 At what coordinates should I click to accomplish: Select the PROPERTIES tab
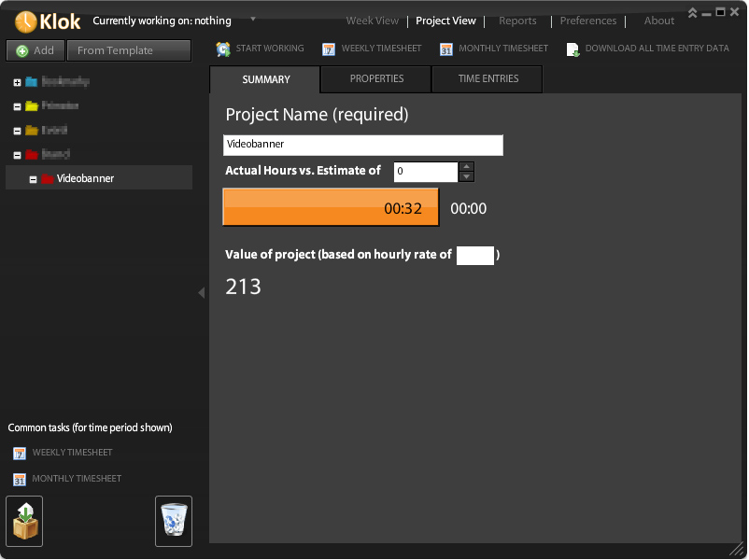(x=376, y=79)
